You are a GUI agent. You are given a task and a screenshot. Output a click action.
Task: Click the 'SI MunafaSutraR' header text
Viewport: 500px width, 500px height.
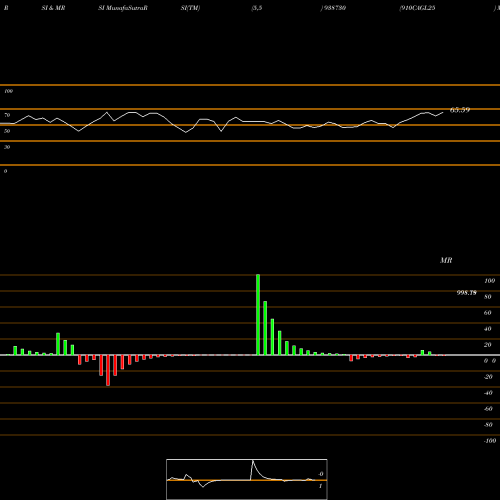(123, 8)
